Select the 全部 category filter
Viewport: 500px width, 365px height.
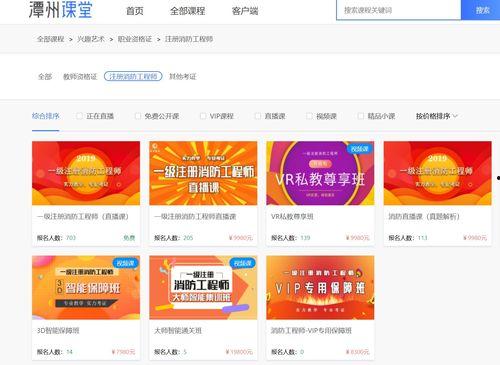45,77
